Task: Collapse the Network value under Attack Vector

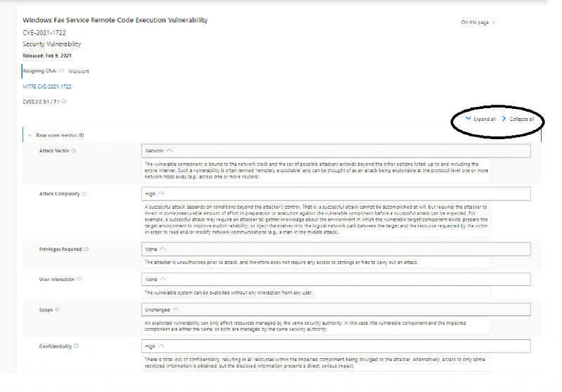Action: coord(169,150)
